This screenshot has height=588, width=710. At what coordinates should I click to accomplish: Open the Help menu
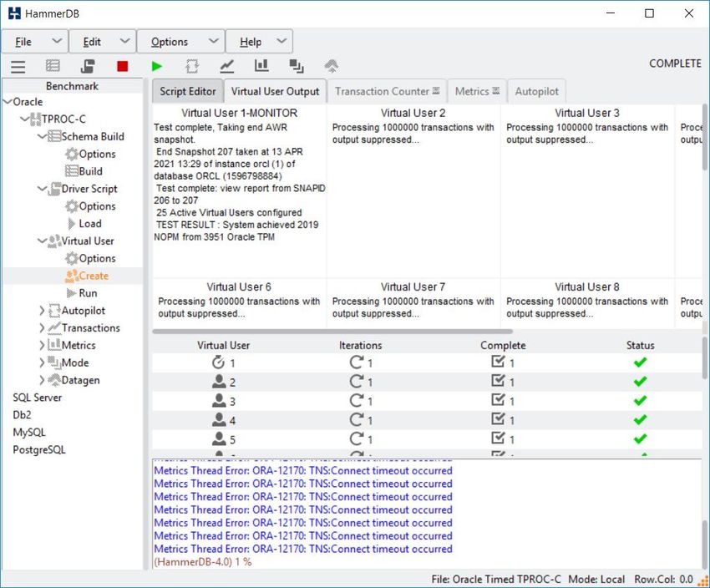tap(259, 42)
